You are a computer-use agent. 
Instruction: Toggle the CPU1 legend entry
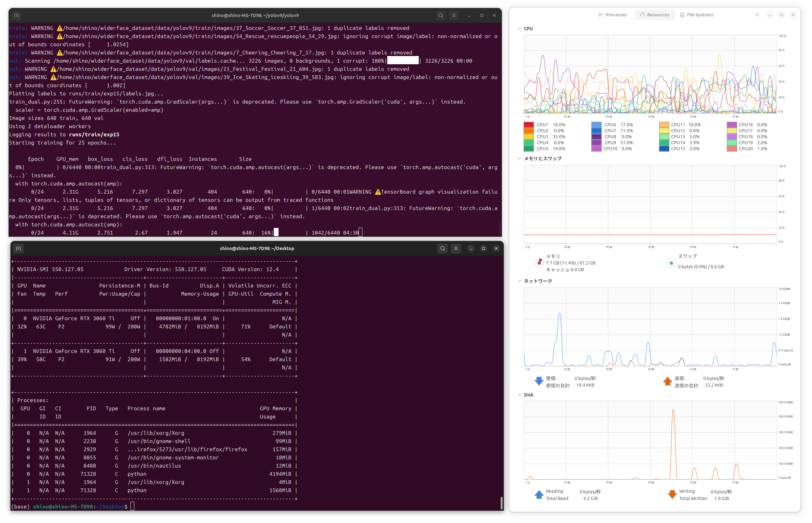click(542, 125)
